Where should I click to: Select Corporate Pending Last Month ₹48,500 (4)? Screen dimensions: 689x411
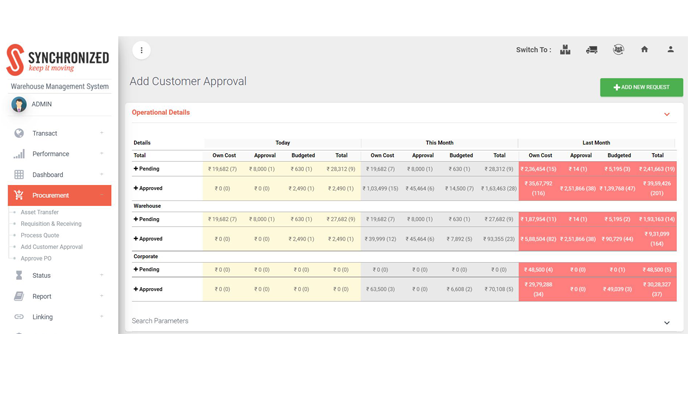[539, 270]
